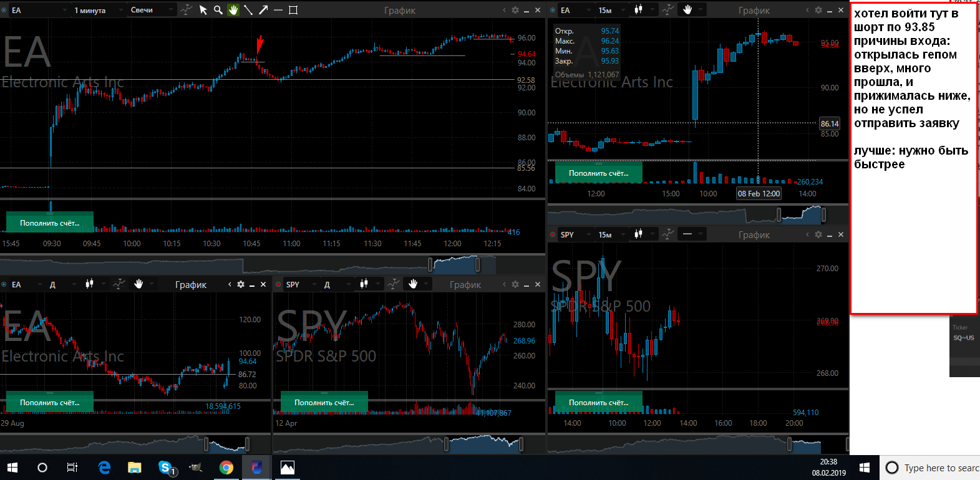Open settings gear of SPY daily chart

515,284
